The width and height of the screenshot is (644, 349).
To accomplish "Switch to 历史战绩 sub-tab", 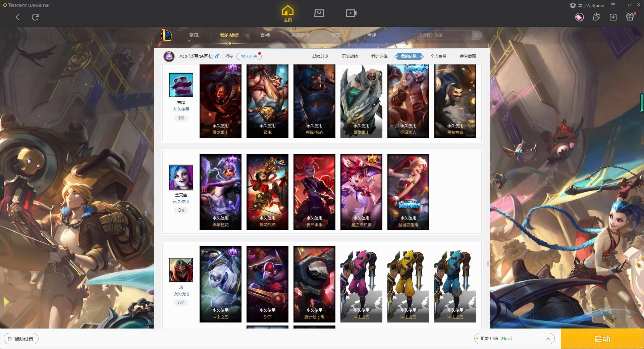I will point(350,56).
